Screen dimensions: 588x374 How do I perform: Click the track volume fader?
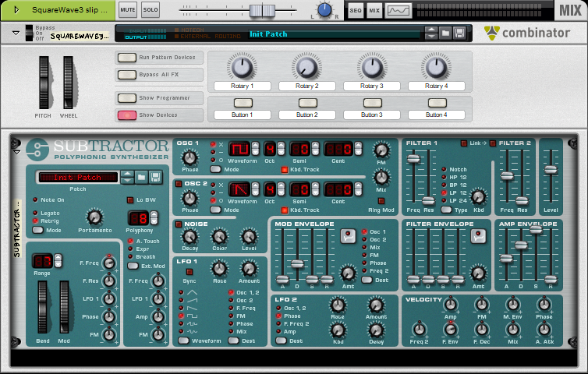click(x=262, y=10)
